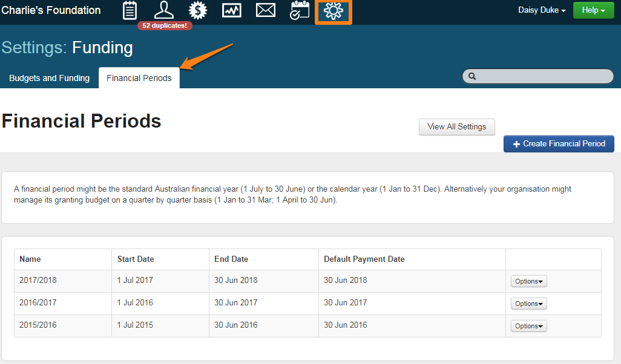Click the View All Settings button
Viewport: 621px width, 364px height.
point(456,127)
